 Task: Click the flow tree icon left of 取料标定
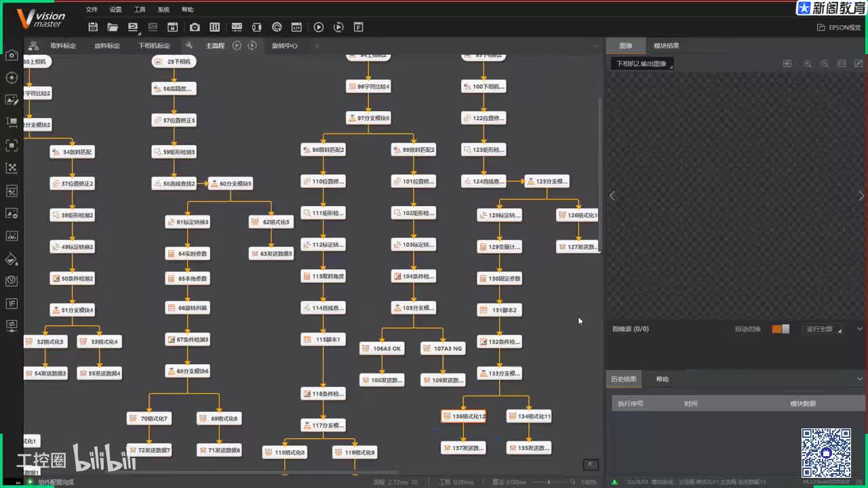pos(33,45)
